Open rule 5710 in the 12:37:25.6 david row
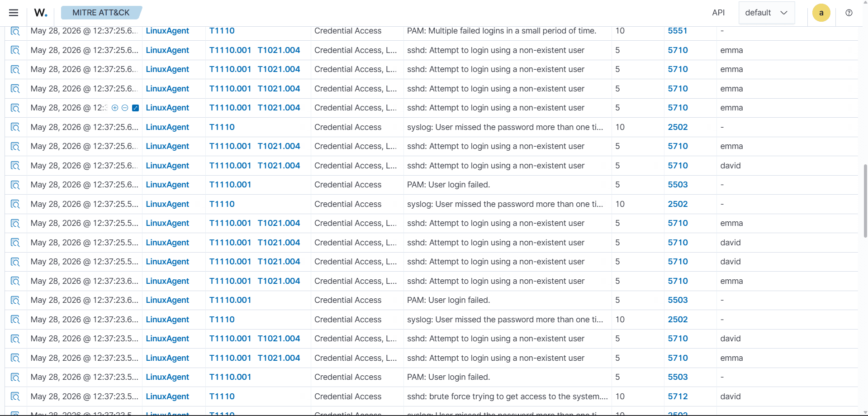Viewport: 868px width, 416px height. 678,166
